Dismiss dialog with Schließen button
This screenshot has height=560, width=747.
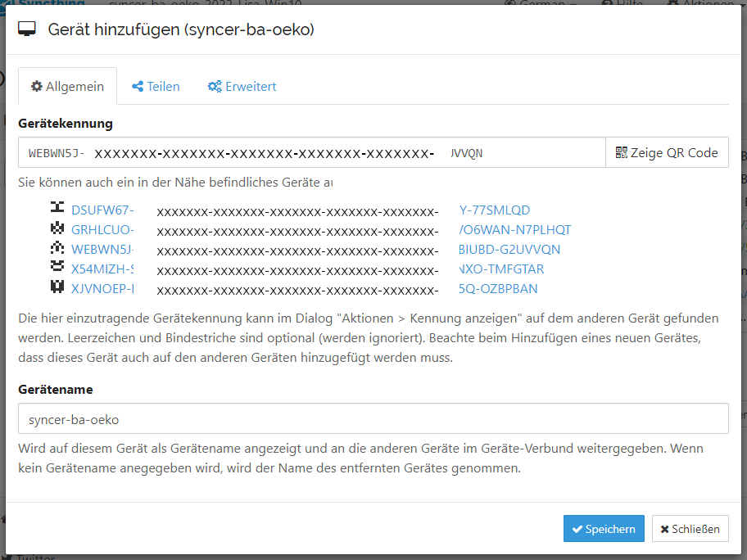pos(690,529)
